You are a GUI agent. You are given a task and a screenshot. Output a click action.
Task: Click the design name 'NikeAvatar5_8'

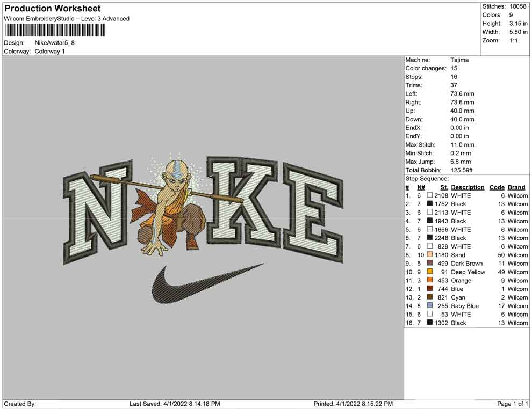(55, 43)
